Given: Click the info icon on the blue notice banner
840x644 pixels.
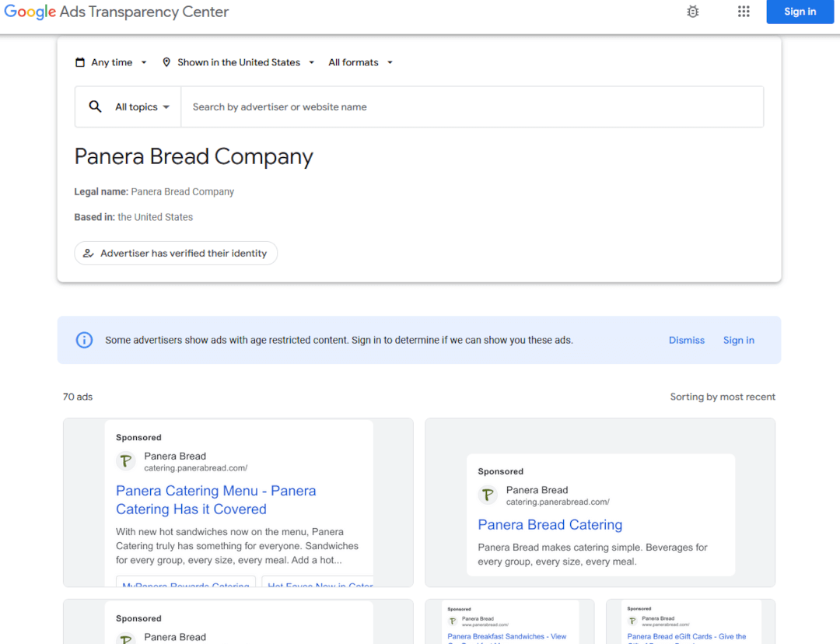Looking at the screenshot, I should point(84,340).
